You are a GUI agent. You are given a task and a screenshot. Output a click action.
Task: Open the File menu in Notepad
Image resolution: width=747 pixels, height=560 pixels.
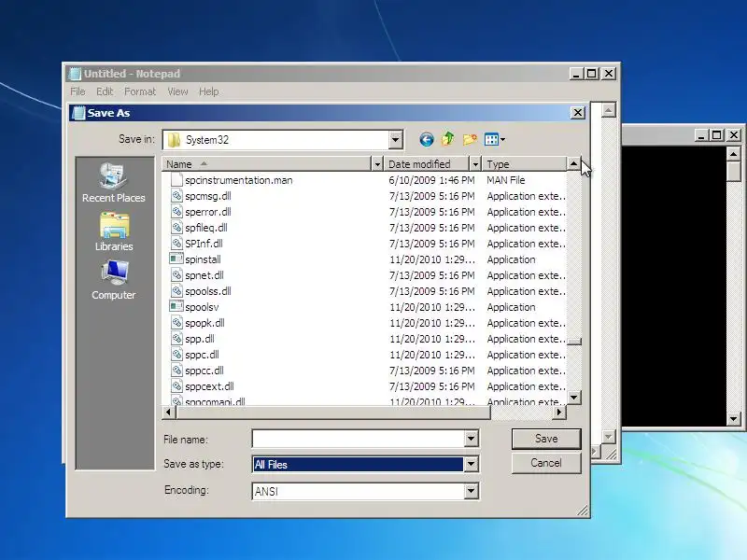(78, 91)
